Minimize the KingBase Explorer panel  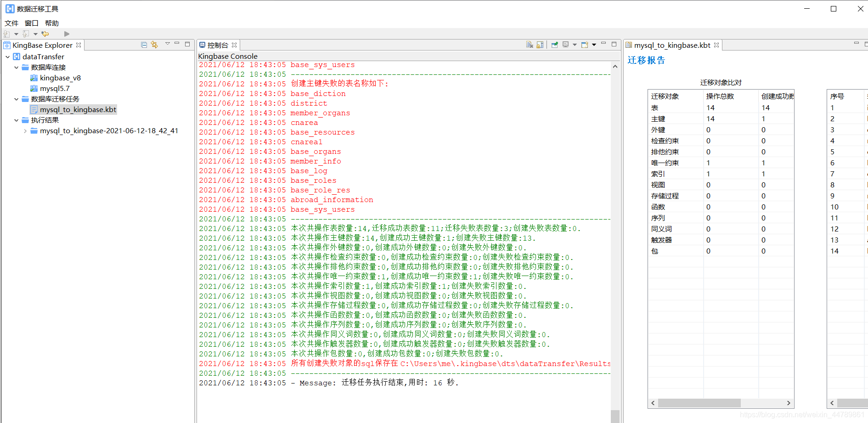tap(177, 44)
